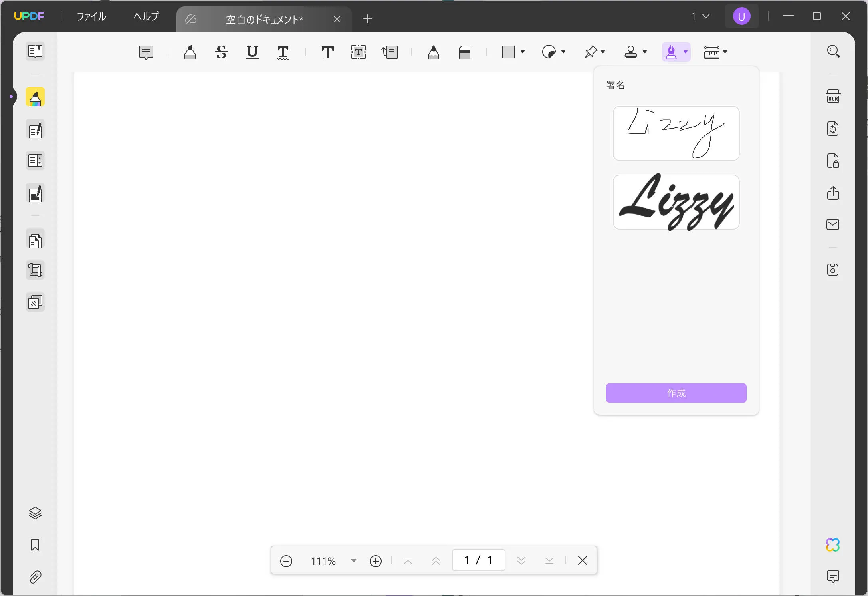Viewport: 868px width, 596px height.
Task: Expand the stamp tool dropdown arrow
Action: pos(644,52)
